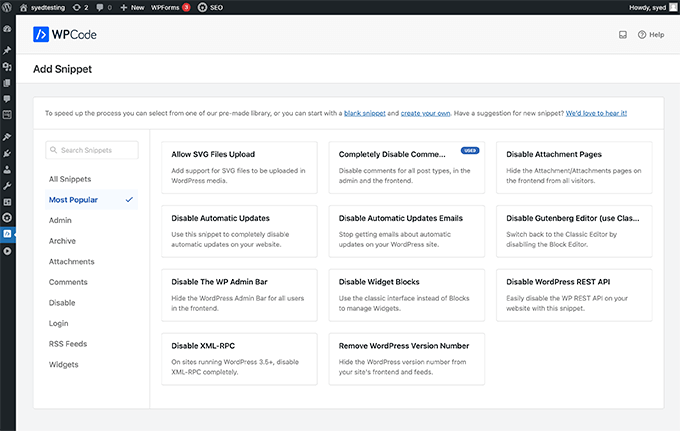Focus the Search Snippets field
The width and height of the screenshot is (680, 431).
click(x=92, y=150)
